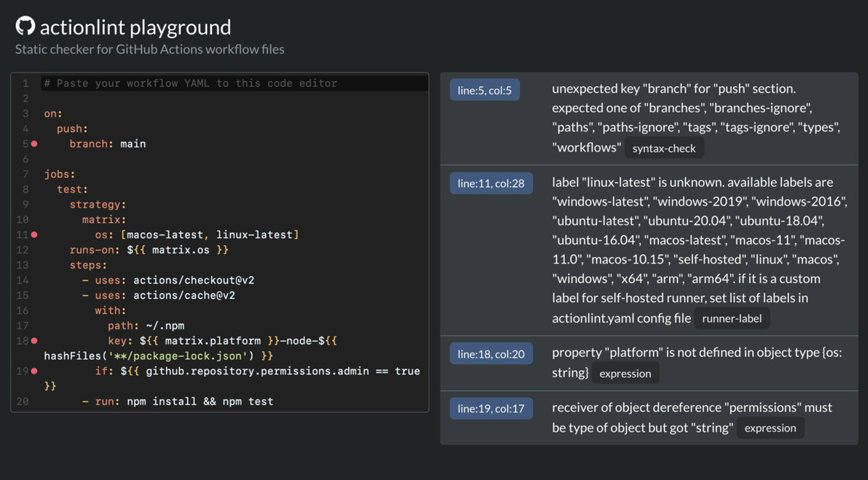Click the syntax-check rule tag
Image resolution: width=868 pixels, height=480 pixels.
pyautogui.click(x=664, y=148)
